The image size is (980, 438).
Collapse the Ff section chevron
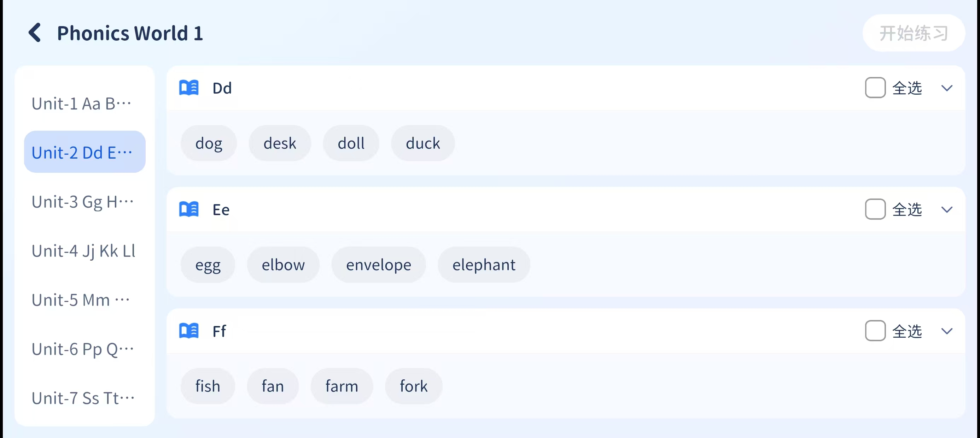pyautogui.click(x=946, y=331)
